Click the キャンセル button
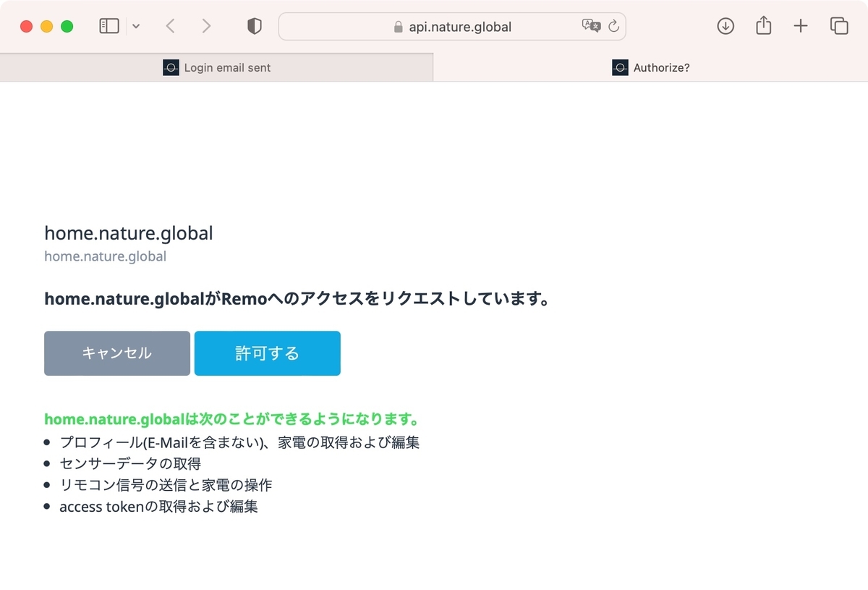Screen dimensions: 868x590 tap(117, 353)
